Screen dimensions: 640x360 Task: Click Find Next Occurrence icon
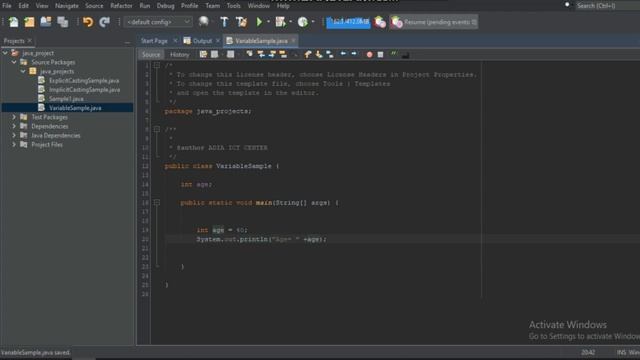(x=272, y=54)
